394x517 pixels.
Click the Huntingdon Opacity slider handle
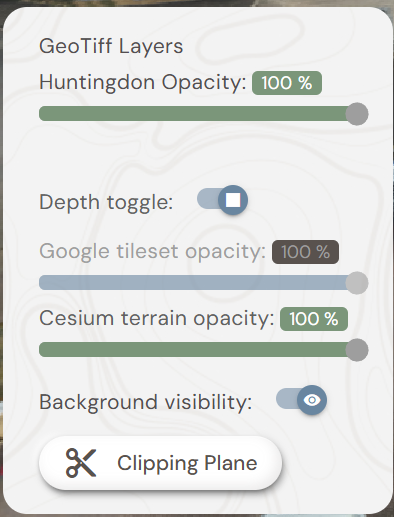[x=357, y=114]
